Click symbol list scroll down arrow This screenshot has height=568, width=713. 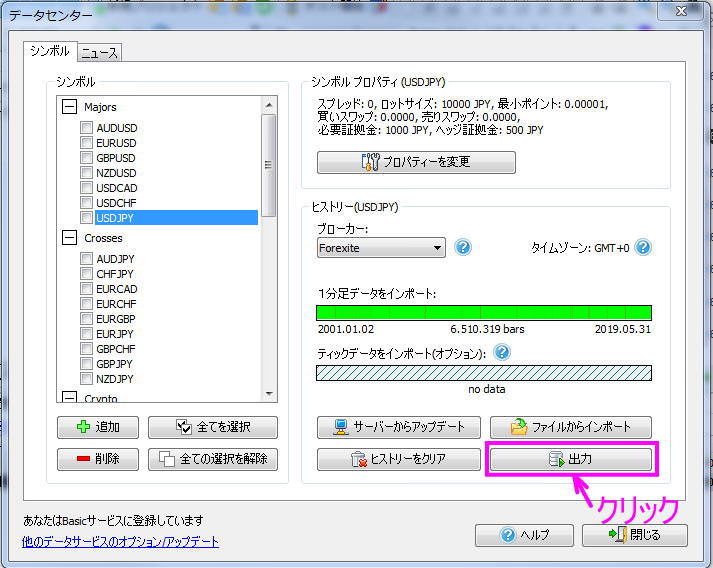coord(269,394)
